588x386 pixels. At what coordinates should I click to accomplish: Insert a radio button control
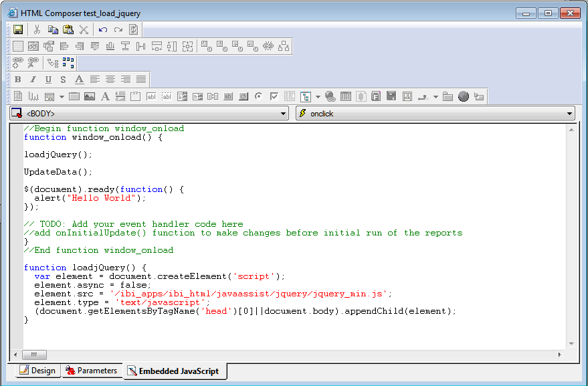258,96
